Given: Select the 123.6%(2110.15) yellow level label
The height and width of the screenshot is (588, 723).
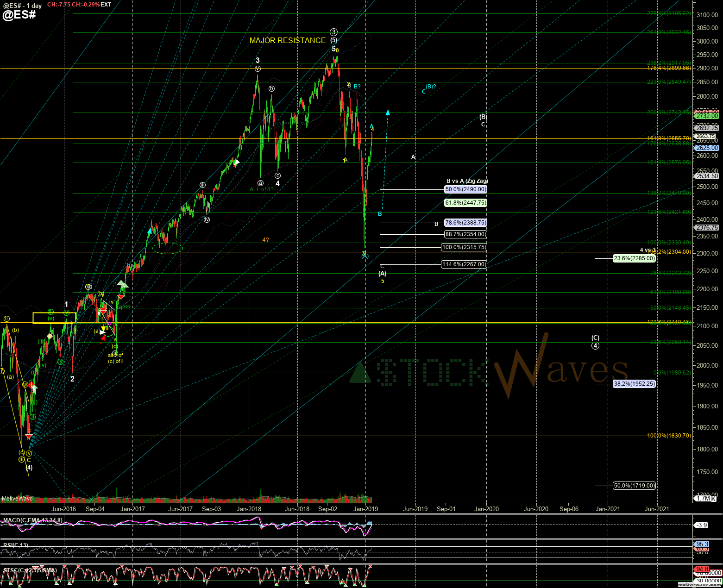Looking at the screenshot, I should tap(669, 322).
